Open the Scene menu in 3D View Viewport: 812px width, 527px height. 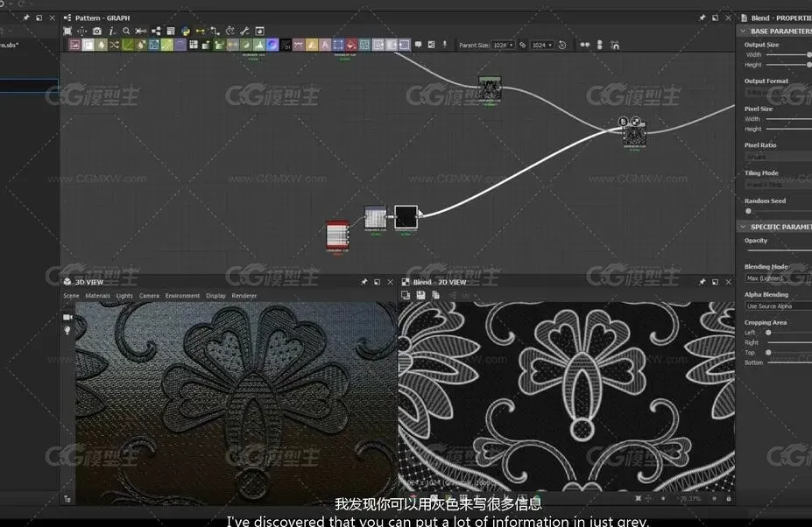click(72, 296)
